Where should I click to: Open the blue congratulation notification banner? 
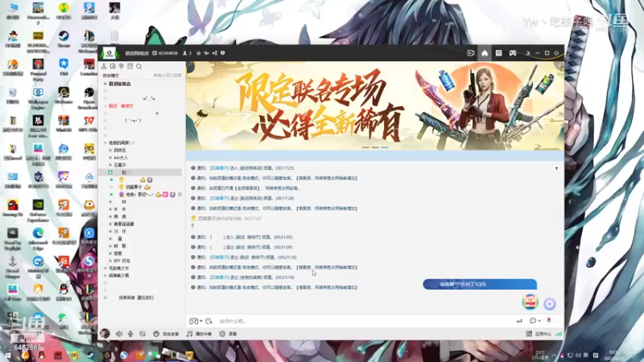(x=480, y=284)
